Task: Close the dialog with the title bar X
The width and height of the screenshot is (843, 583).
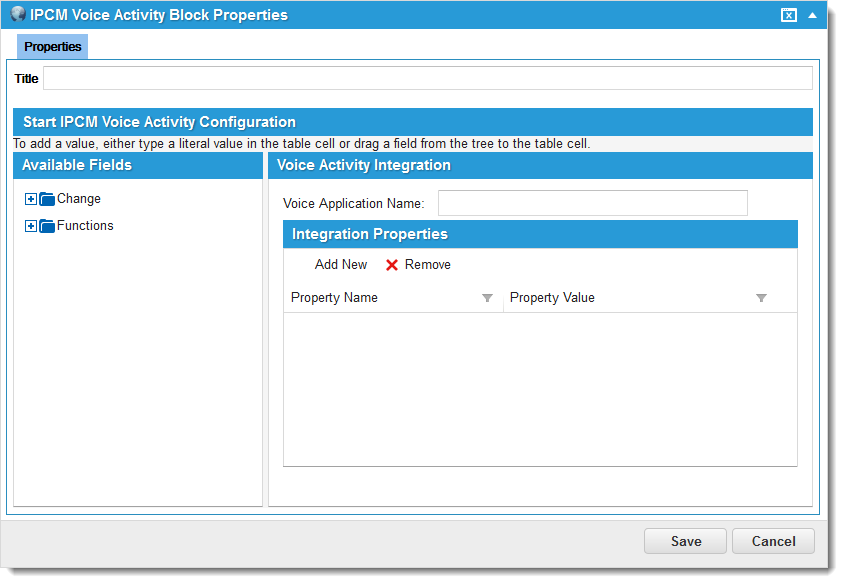Action: (789, 15)
